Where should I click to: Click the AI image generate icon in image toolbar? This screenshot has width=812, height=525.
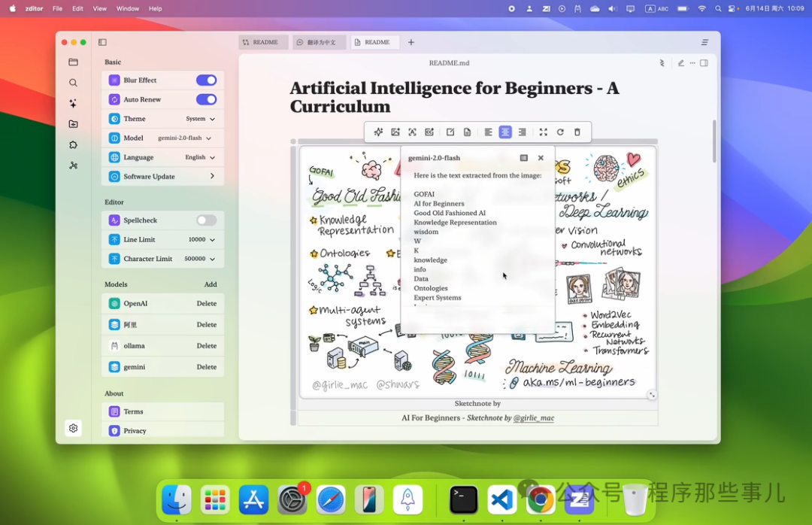395,132
